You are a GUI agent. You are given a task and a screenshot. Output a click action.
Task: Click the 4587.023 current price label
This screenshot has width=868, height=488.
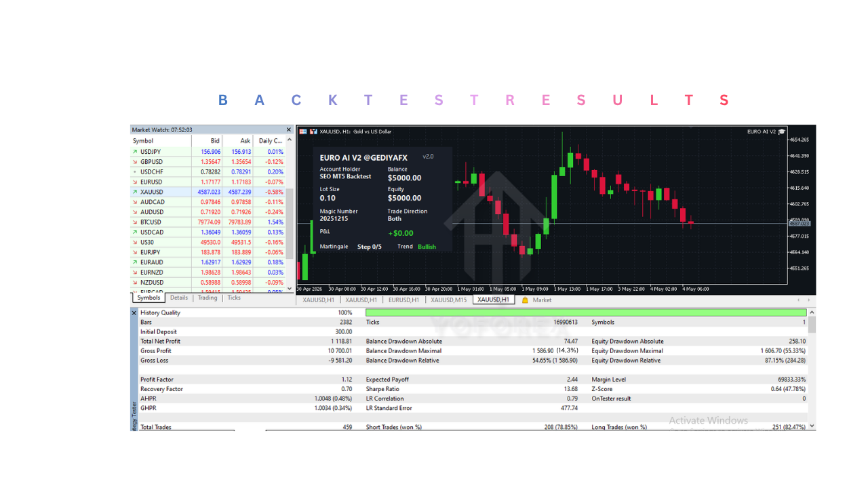coord(800,223)
